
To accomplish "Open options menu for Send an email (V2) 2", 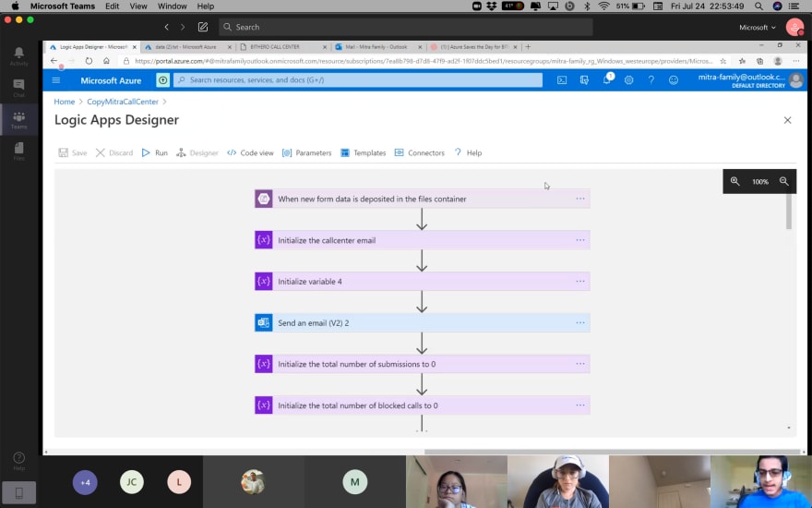I will click(580, 323).
